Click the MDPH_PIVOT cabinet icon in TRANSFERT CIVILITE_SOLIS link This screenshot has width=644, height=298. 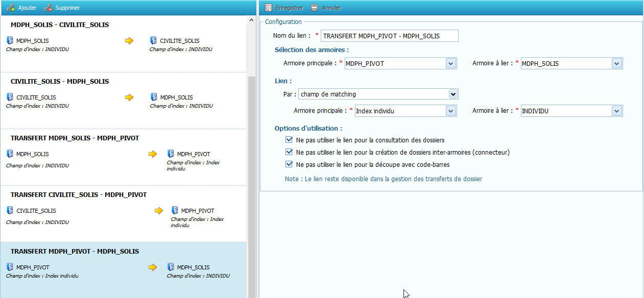[175, 210]
